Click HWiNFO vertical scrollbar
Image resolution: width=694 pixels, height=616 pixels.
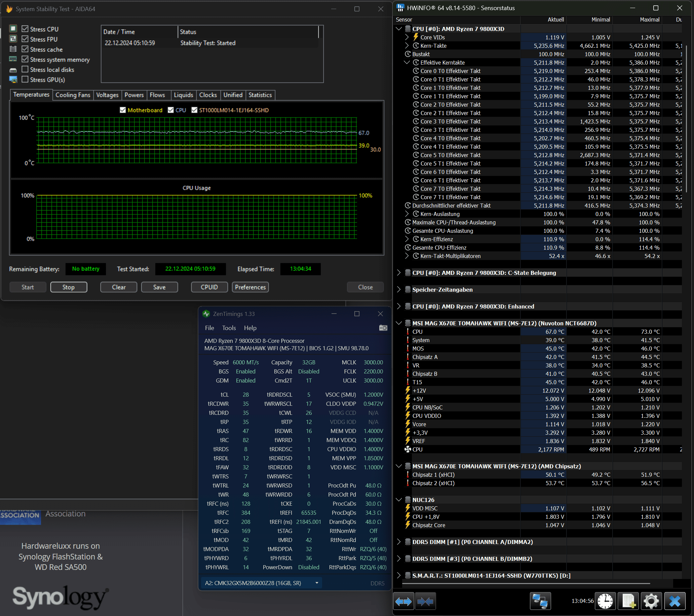pyautogui.click(x=687, y=119)
